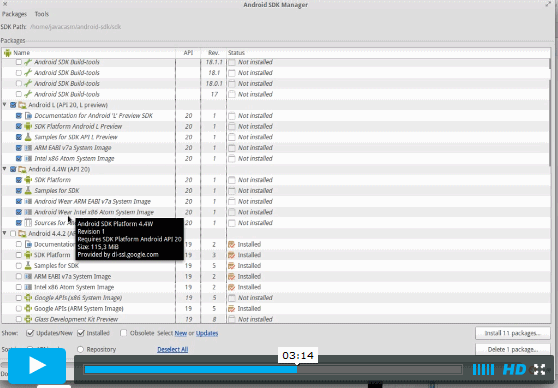
Task: Check Google APIs (x86 System Image) checkbox
Action: point(19,298)
